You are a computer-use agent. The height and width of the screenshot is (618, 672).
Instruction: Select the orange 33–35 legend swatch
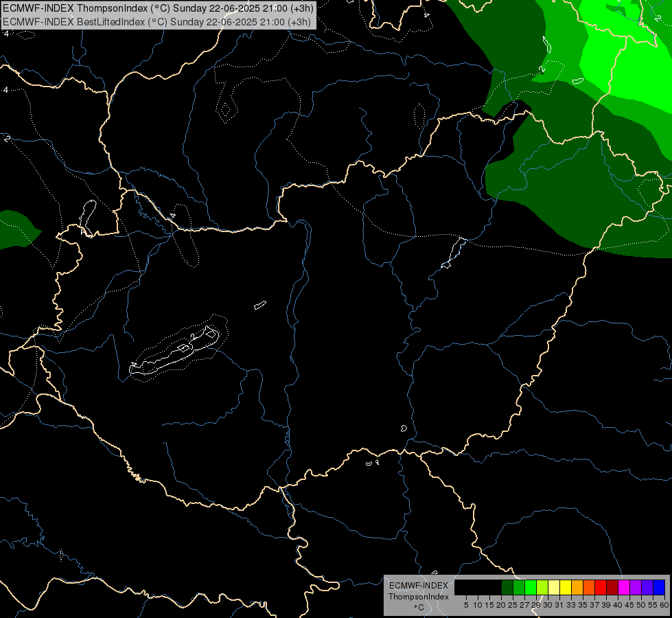point(577,587)
